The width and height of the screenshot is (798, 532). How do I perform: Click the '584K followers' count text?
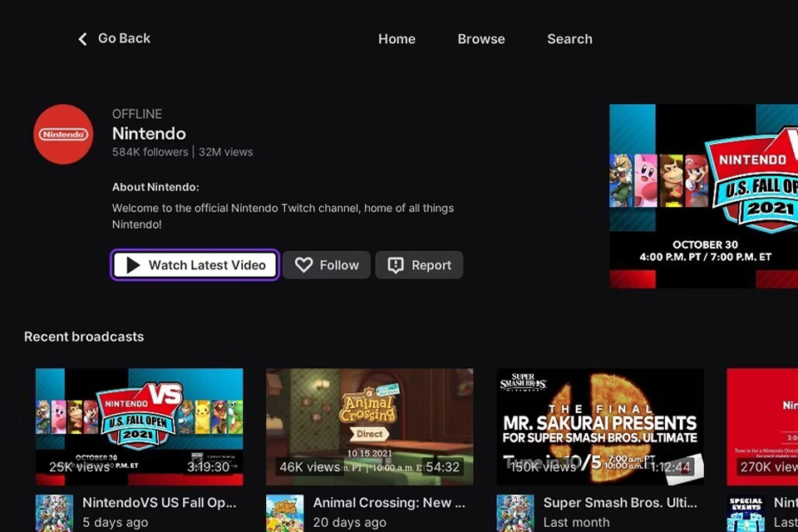point(150,152)
